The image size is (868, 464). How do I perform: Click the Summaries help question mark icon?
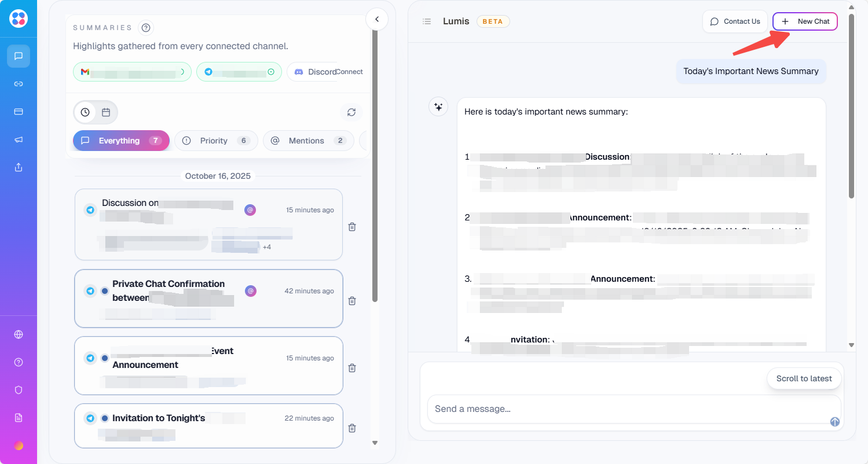click(146, 28)
